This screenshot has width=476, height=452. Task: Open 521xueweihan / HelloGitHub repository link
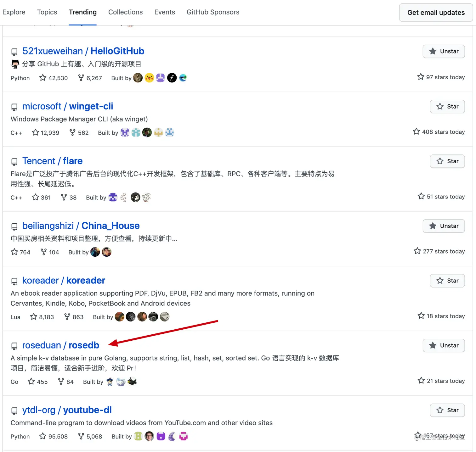click(83, 51)
